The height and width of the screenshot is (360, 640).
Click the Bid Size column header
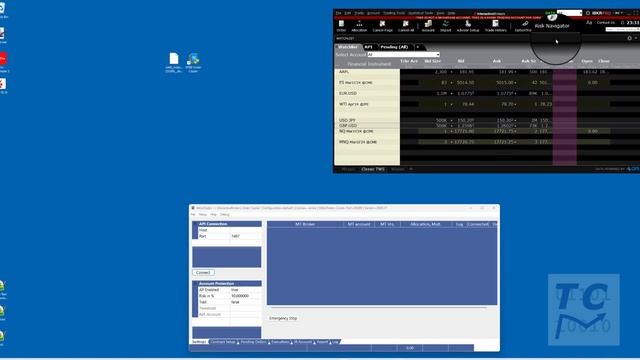433,61
